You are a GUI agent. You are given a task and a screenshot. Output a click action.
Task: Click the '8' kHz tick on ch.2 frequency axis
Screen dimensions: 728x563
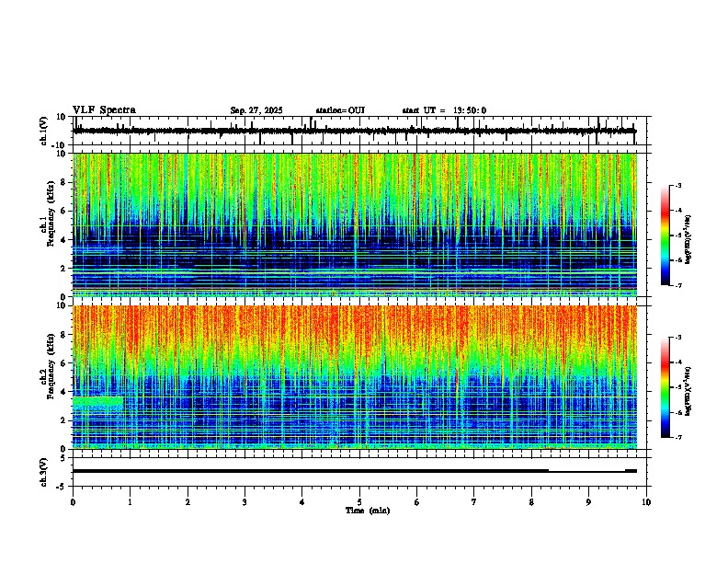click(63, 335)
